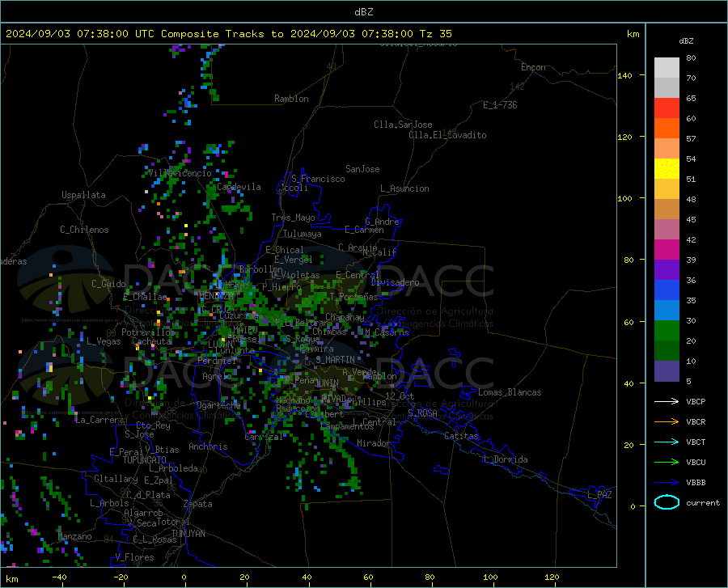Click the 12_Oct label on the map
The image size is (728, 588).
coord(400,396)
